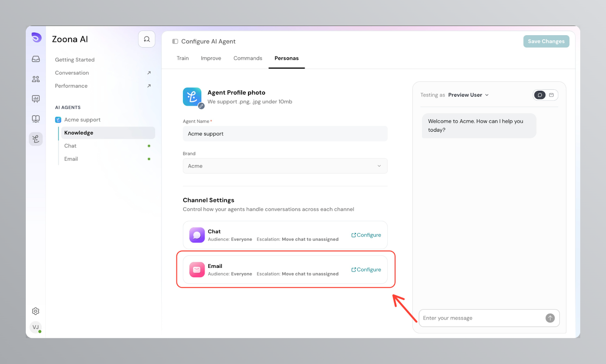Open the contacts people icon
Image resolution: width=606 pixels, height=364 pixels.
36,79
